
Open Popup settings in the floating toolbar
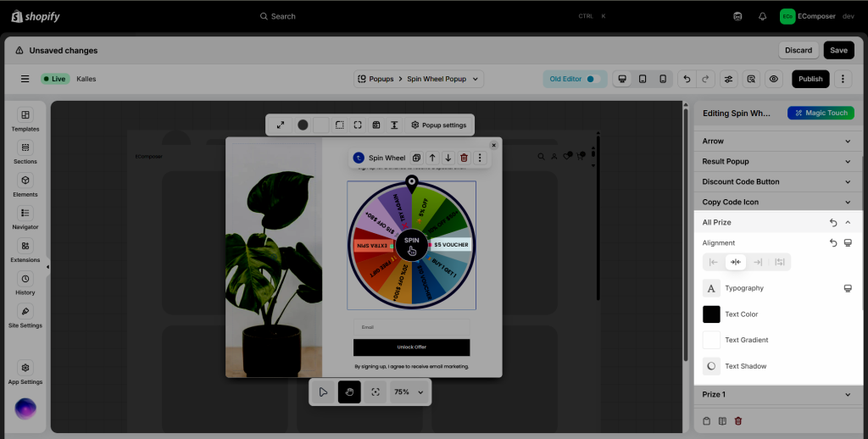439,125
